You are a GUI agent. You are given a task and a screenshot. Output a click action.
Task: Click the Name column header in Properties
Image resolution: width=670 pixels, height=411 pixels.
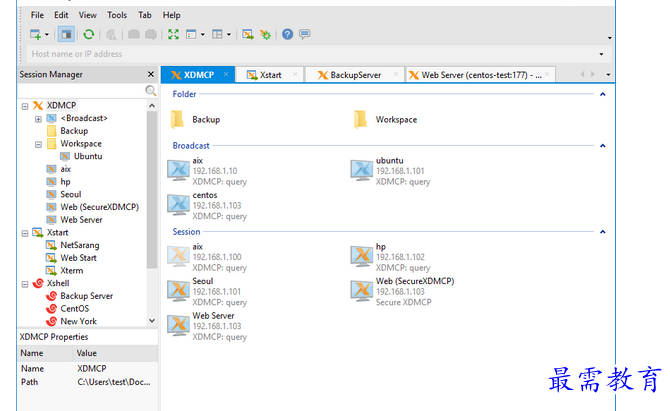(45, 353)
